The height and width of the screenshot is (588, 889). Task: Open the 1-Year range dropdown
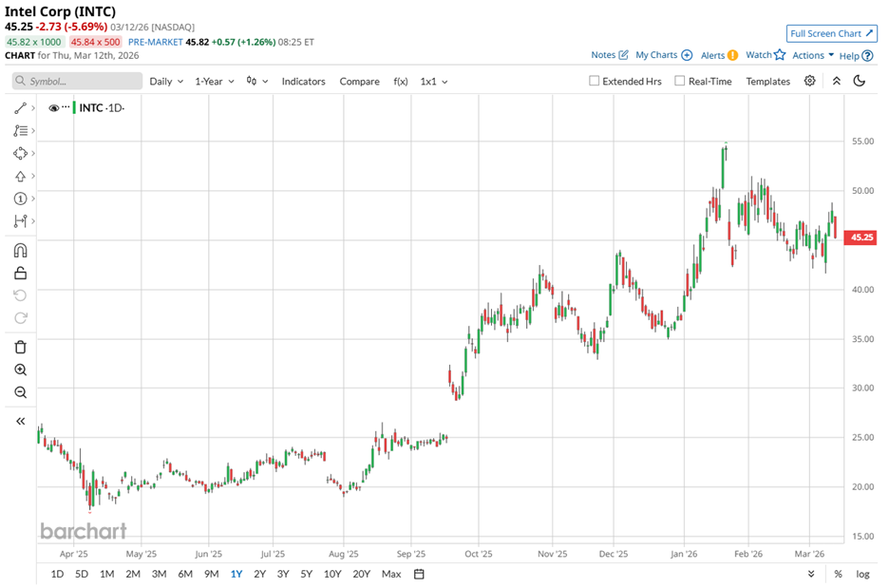point(215,82)
